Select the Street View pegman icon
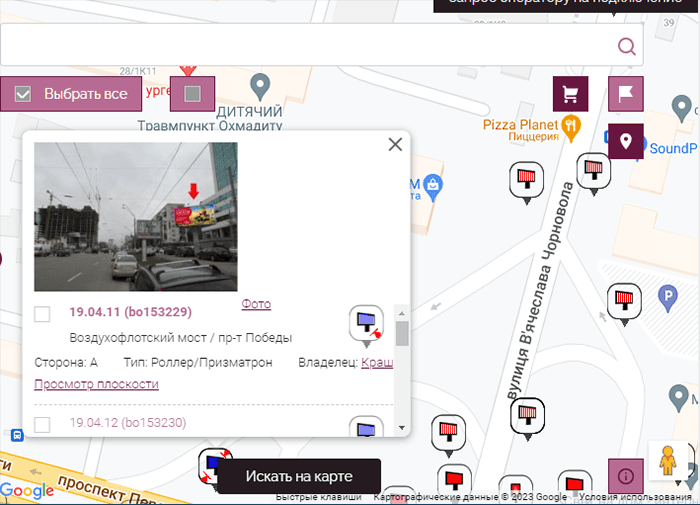 pyautogui.click(x=668, y=460)
